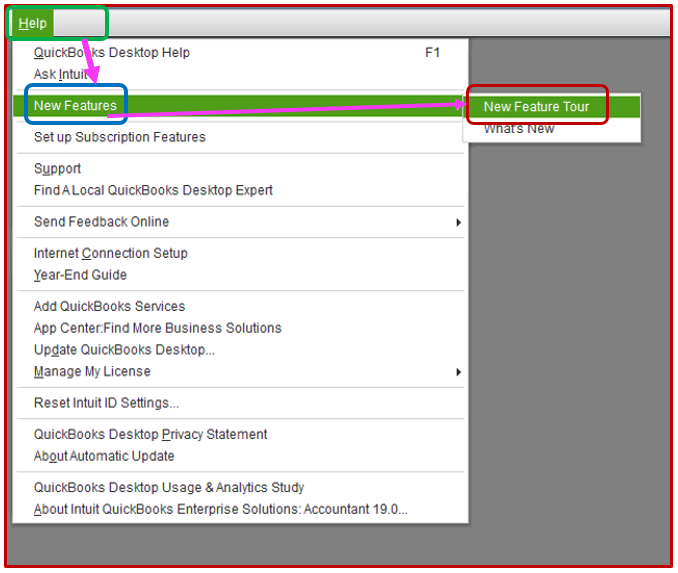Open Internet Connection Setup

(x=240, y=253)
